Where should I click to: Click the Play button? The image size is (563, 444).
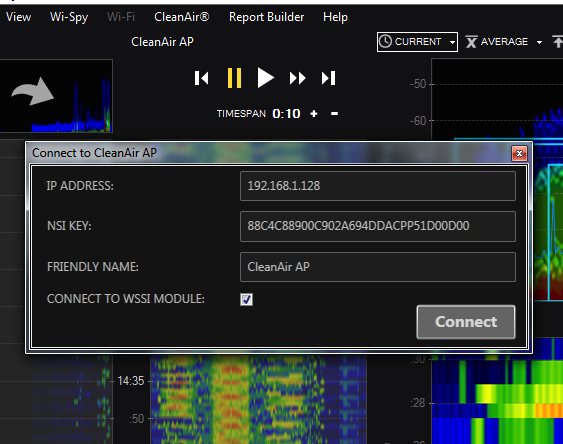coord(266,78)
